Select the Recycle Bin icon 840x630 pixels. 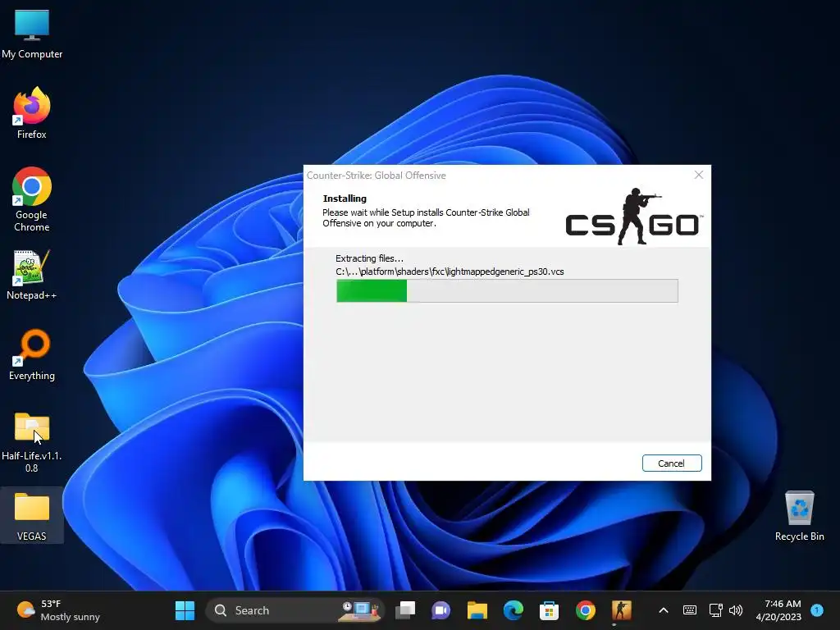pos(799,516)
